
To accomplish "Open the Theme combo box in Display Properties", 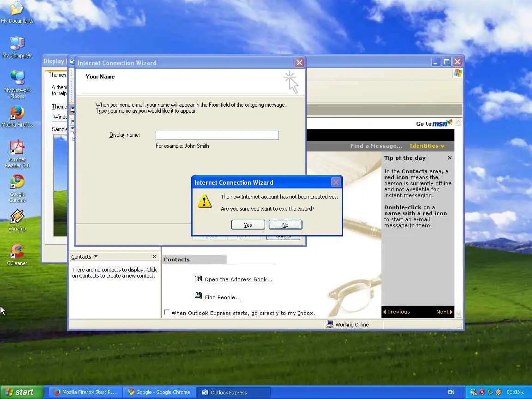I will click(x=60, y=117).
